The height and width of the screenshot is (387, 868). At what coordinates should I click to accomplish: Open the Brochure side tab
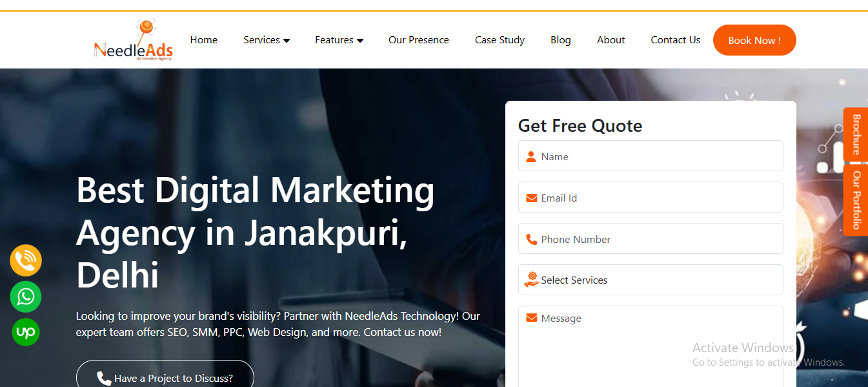[x=856, y=134]
